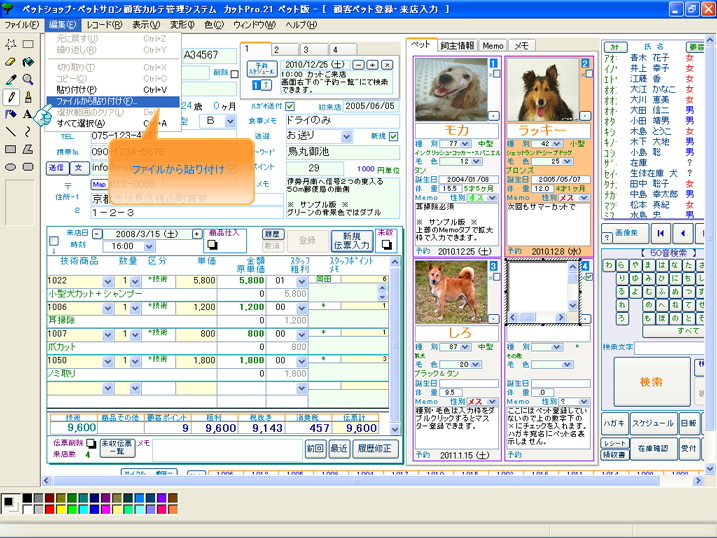Click the 新規伝票入力 button
Screen dimensions: 717x538
pyautogui.click(x=351, y=241)
